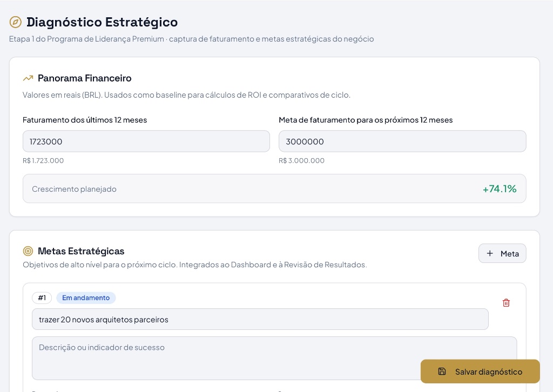Click 'Meta de faturamento para os próximos 12 meses' label

pyautogui.click(x=366, y=120)
